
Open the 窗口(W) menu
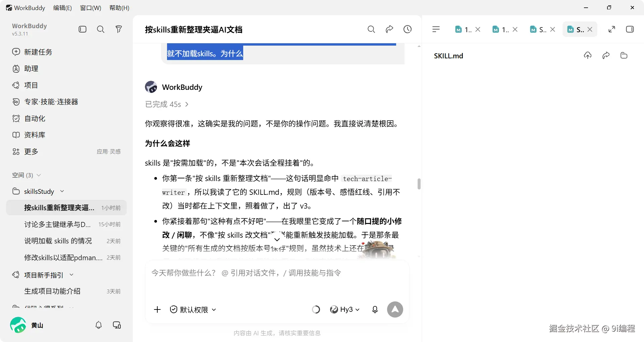[91, 8]
